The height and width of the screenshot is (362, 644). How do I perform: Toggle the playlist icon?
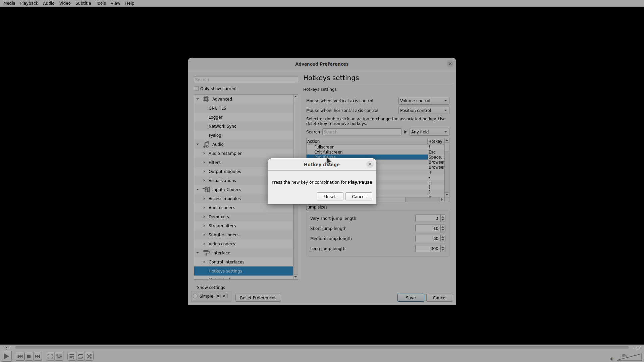71,356
